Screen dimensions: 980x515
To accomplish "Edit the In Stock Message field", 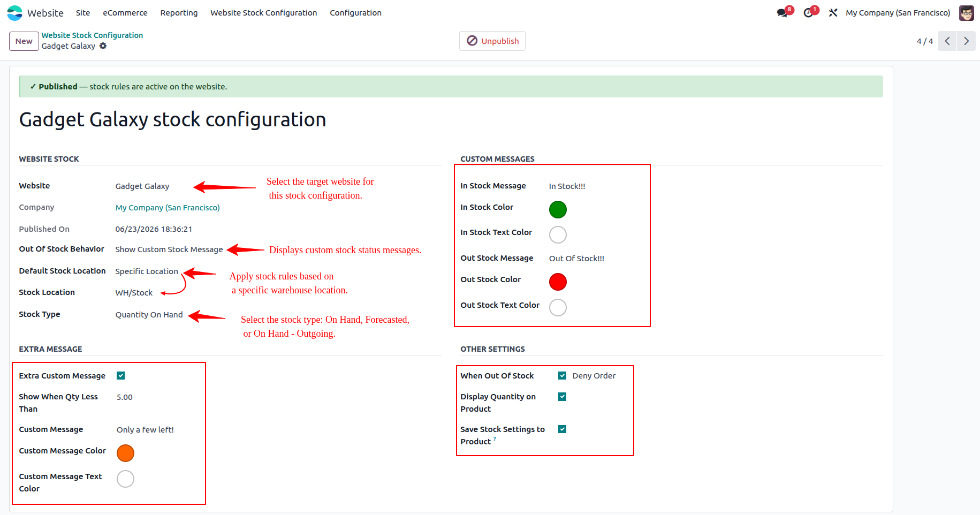I will pyautogui.click(x=567, y=186).
